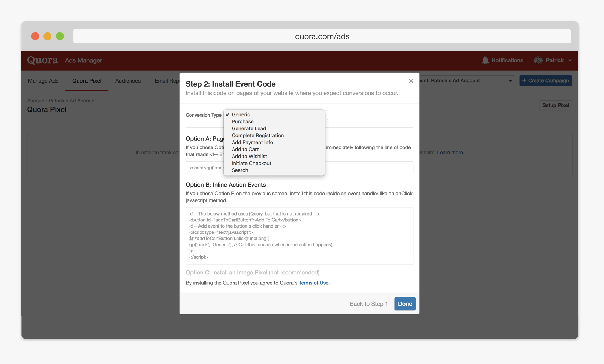Click the browser address bar quora.com/ads
The width and height of the screenshot is (604, 364).
[x=322, y=36]
